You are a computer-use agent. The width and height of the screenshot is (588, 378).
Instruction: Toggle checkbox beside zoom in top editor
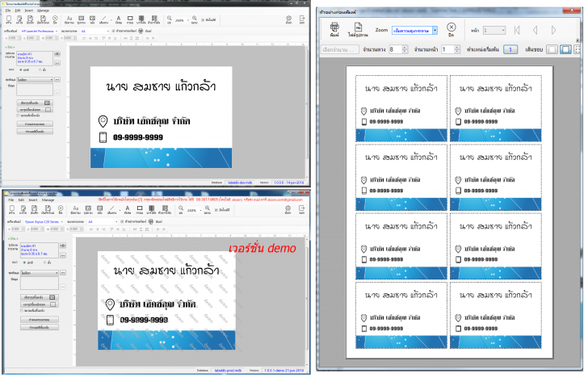(203, 20)
